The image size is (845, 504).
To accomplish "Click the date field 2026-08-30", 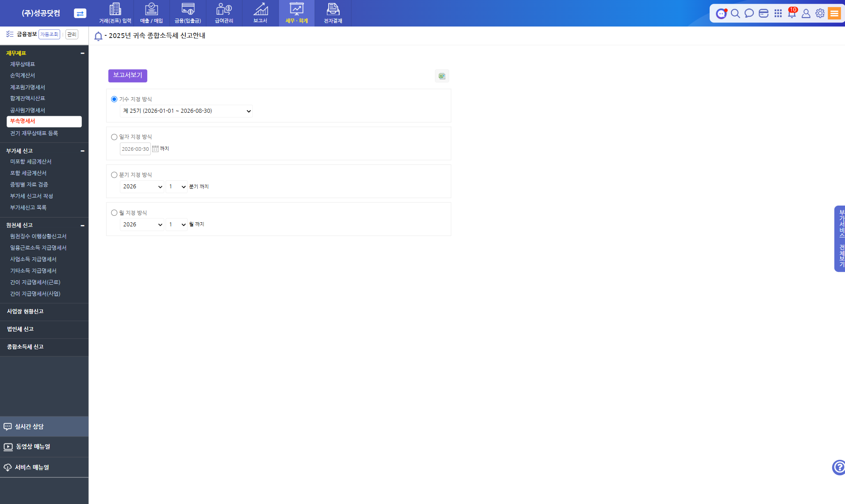I will (135, 149).
